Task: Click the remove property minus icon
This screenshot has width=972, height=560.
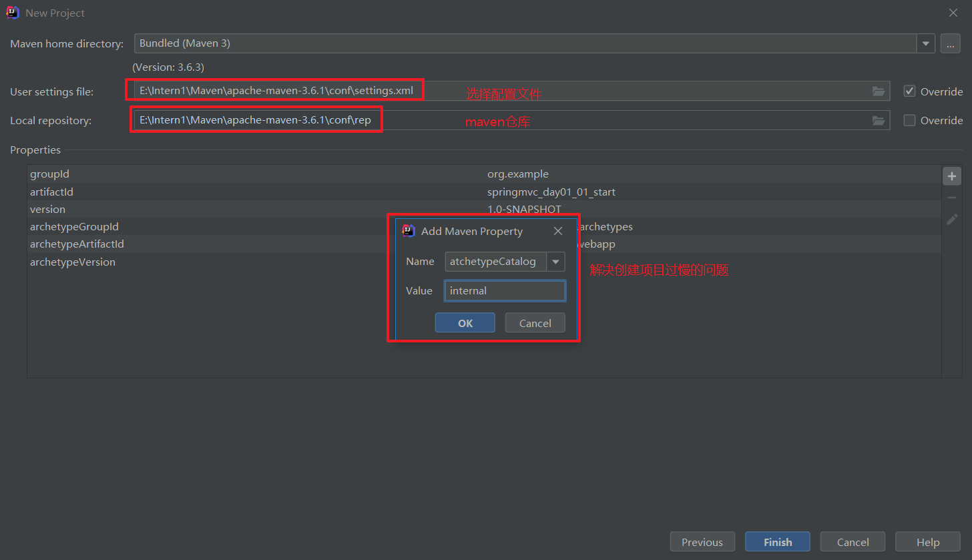Action: coord(952,198)
